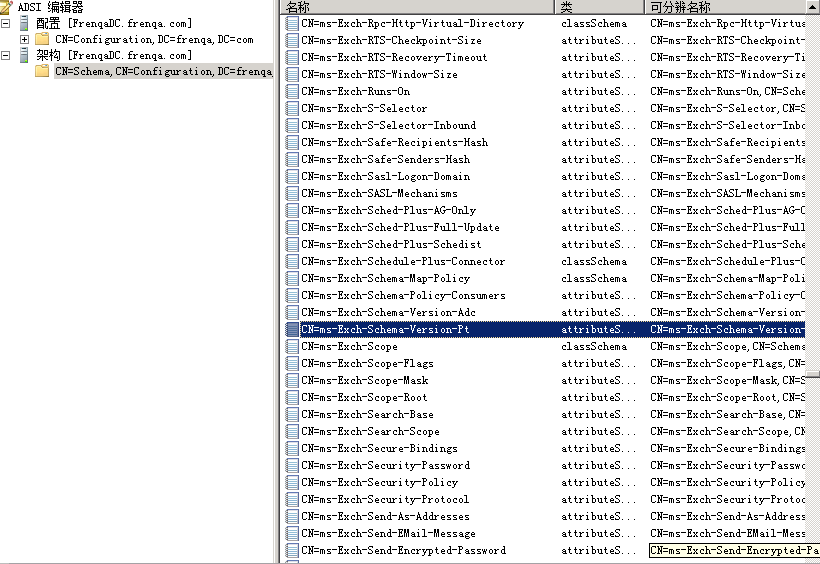The width and height of the screenshot is (820, 564).
Task: Select the CN=ms-Exch-Send-As-Addresses entry
Action: click(x=385, y=516)
